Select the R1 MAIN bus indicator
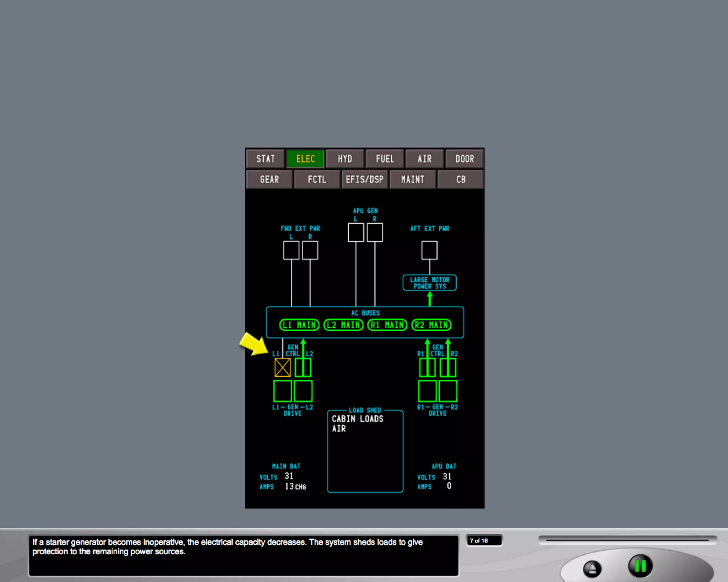728x582 pixels. [387, 325]
